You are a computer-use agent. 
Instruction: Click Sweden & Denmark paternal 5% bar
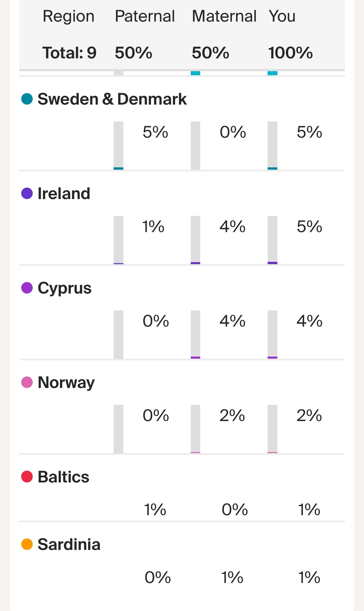point(118,146)
